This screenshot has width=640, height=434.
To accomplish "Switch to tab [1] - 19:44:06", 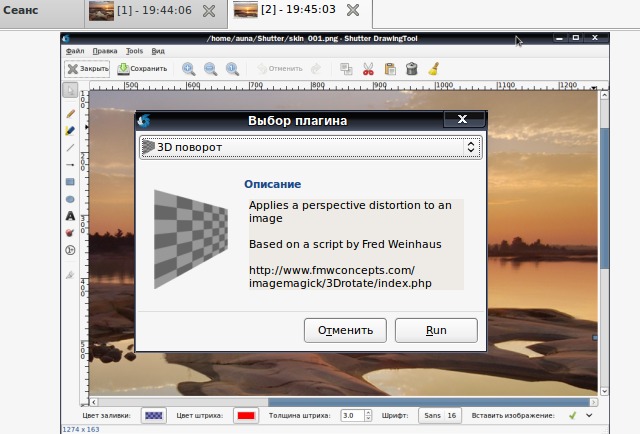I will (x=154, y=10).
